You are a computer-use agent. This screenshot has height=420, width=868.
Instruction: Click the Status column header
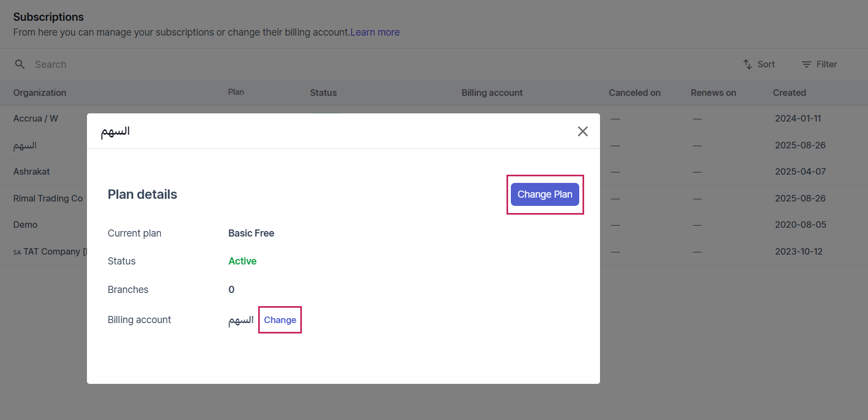pos(323,93)
